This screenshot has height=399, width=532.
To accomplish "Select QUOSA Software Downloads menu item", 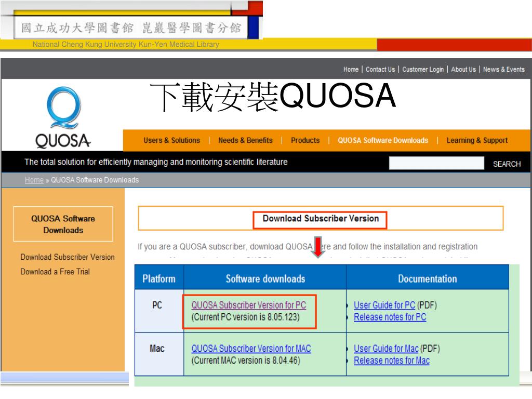I will point(383,140).
